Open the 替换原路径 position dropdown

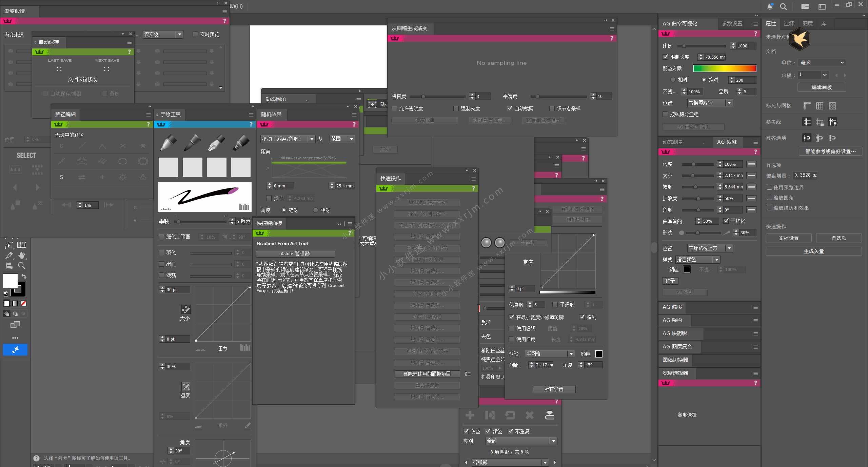tap(710, 103)
